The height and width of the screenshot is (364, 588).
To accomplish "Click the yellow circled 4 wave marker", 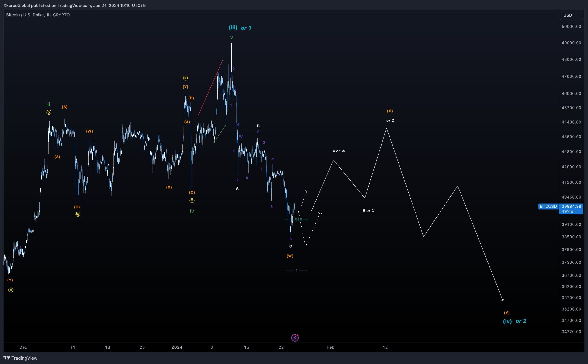I will point(11,290).
